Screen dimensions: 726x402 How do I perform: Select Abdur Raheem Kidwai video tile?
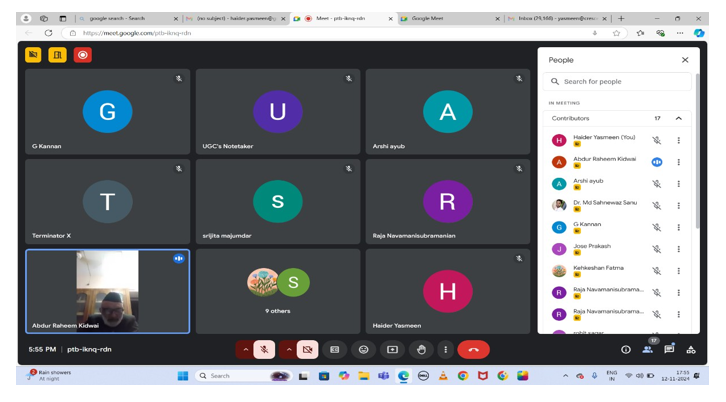tap(107, 291)
